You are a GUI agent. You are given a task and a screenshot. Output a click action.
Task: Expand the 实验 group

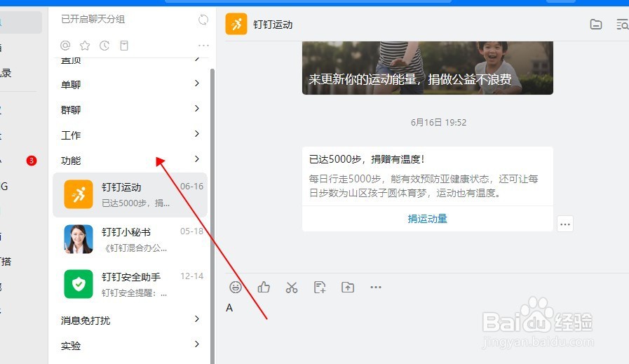[130, 345]
